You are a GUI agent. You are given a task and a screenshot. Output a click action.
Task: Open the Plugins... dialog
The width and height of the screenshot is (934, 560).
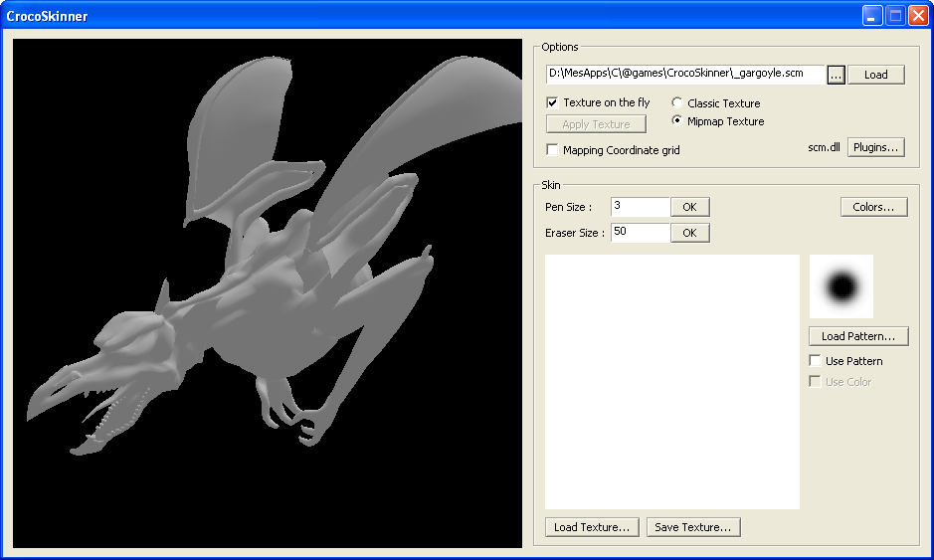[875, 147]
